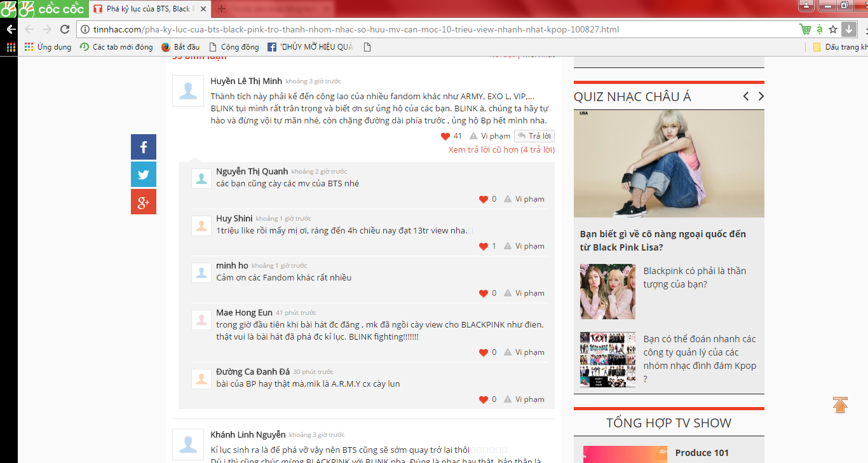Share the article on Facebook
868x463 pixels.
point(144,147)
